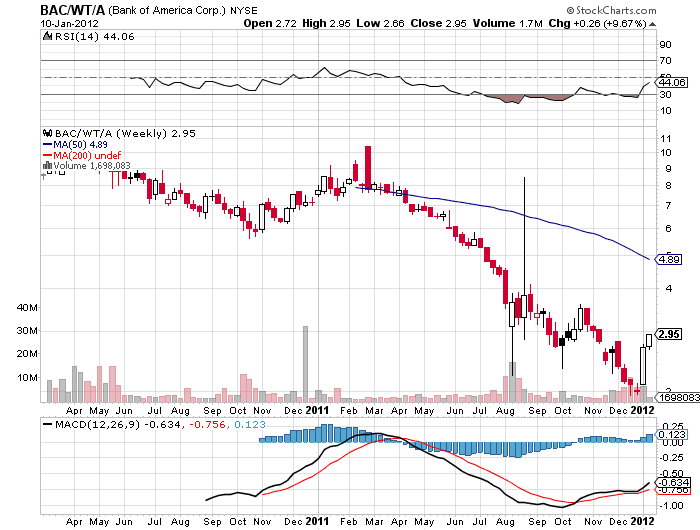Click the 2011 label under MACD panel
Screen dimensions: 700x530
tap(317, 521)
